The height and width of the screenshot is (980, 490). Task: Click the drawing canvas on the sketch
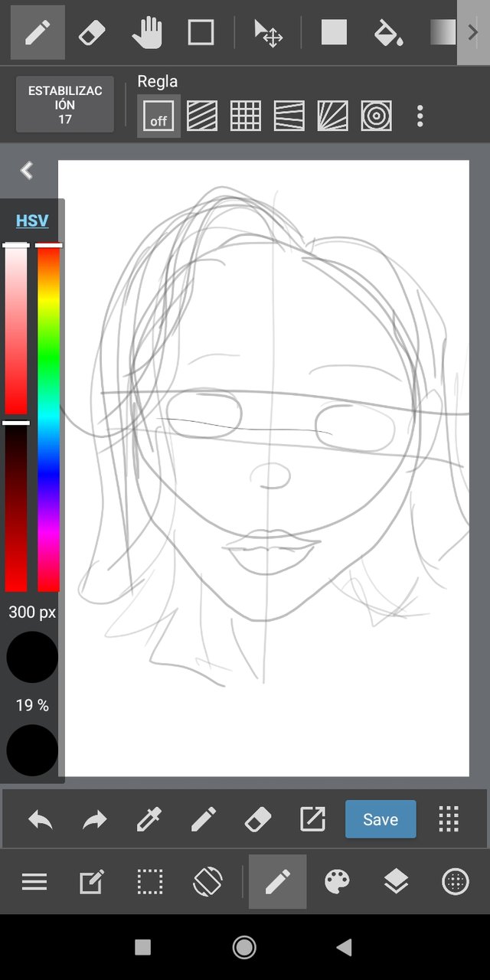[264, 468]
